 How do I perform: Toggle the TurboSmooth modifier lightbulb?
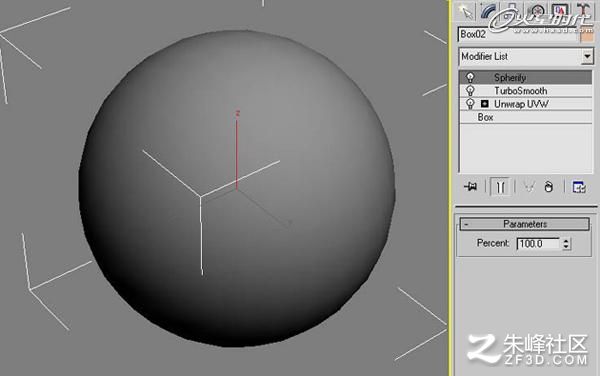point(470,91)
